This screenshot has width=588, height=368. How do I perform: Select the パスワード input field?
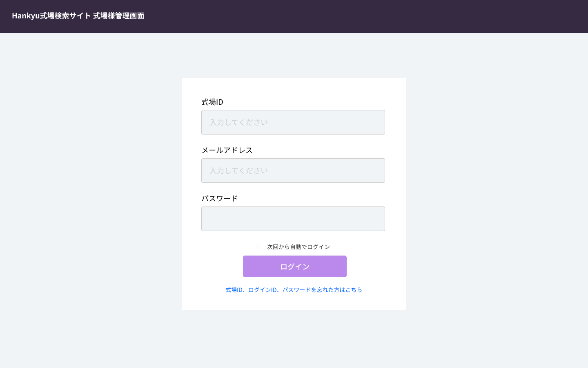[293, 219]
